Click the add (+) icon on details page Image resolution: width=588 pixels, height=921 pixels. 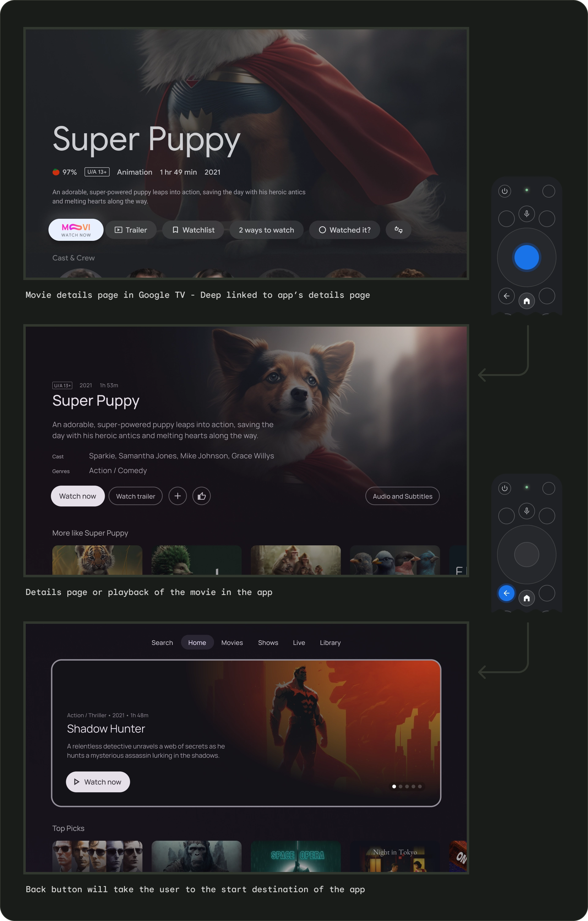(177, 496)
